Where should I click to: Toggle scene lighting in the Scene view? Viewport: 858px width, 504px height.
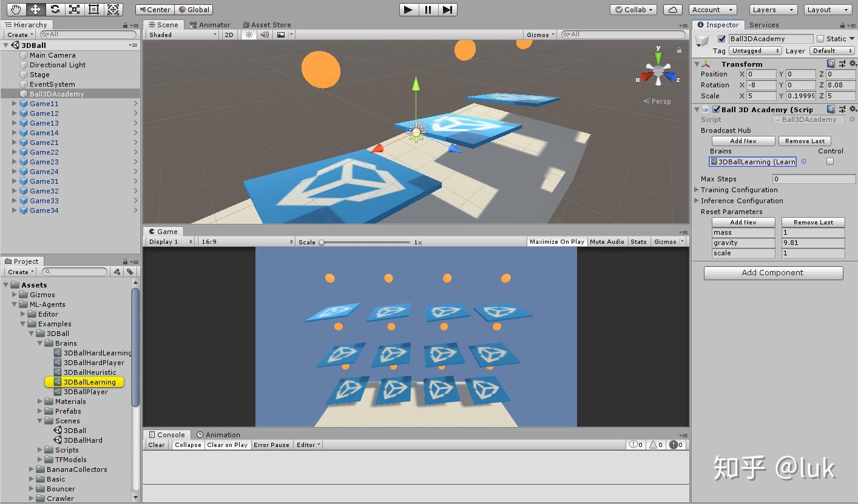(x=249, y=35)
